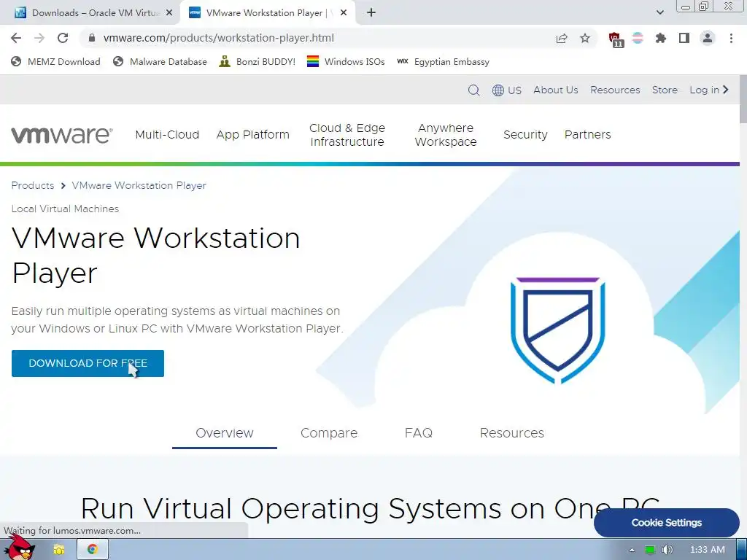Switch to Downloads – Oracle VM VirtualBox tab

(x=95, y=13)
